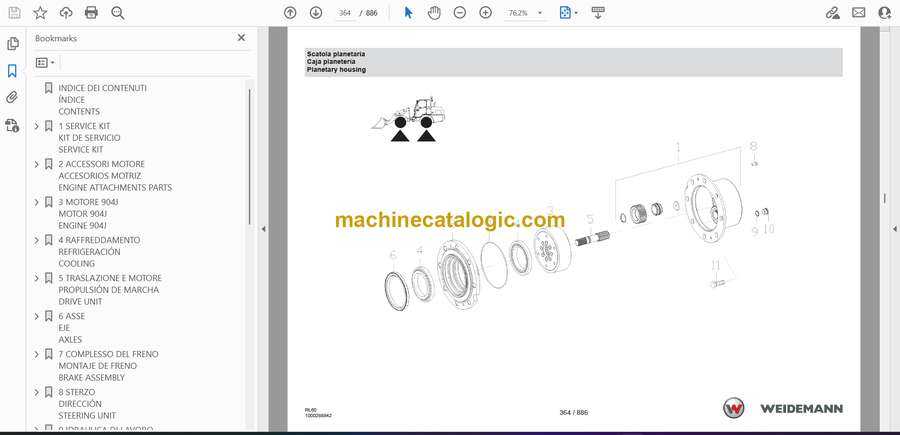Click the Save file icon
The image size is (900, 435).
pyautogui.click(x=14, y=13)
